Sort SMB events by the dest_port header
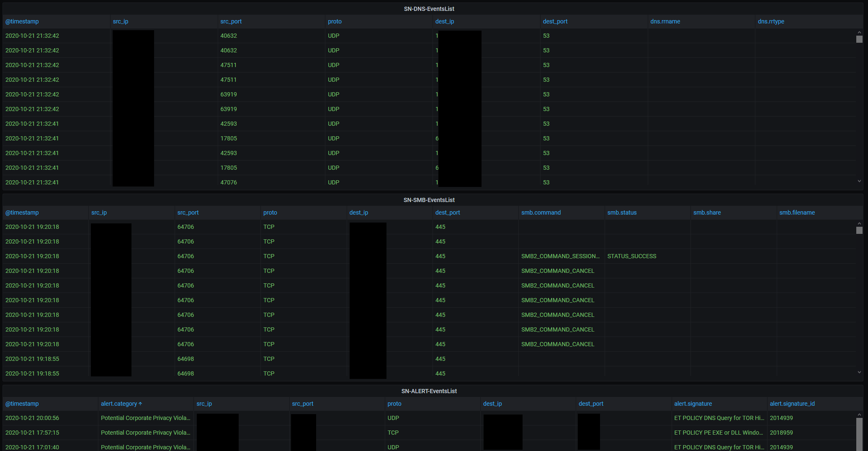 click(x=448, y=213)
